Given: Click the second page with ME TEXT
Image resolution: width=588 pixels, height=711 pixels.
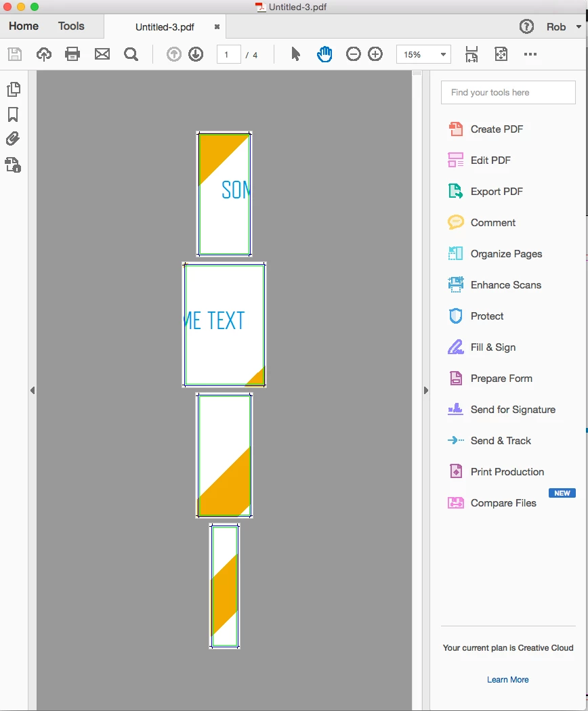Looking at the screenshot, I should [224, 324].
